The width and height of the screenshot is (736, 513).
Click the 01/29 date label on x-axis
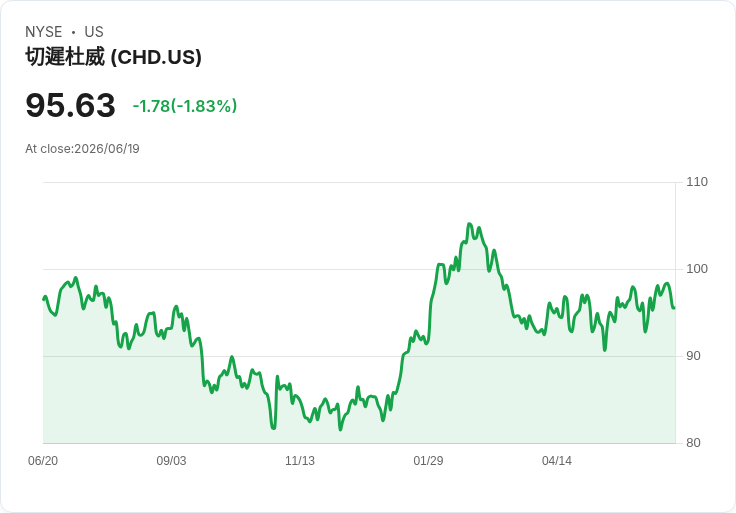(x=428, y=461)
